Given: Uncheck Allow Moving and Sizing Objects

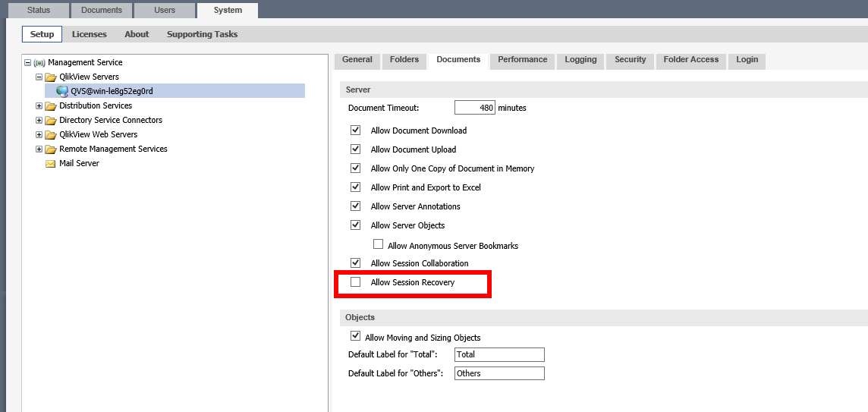Looking at the screenshot, I should (x=355, y=337).
